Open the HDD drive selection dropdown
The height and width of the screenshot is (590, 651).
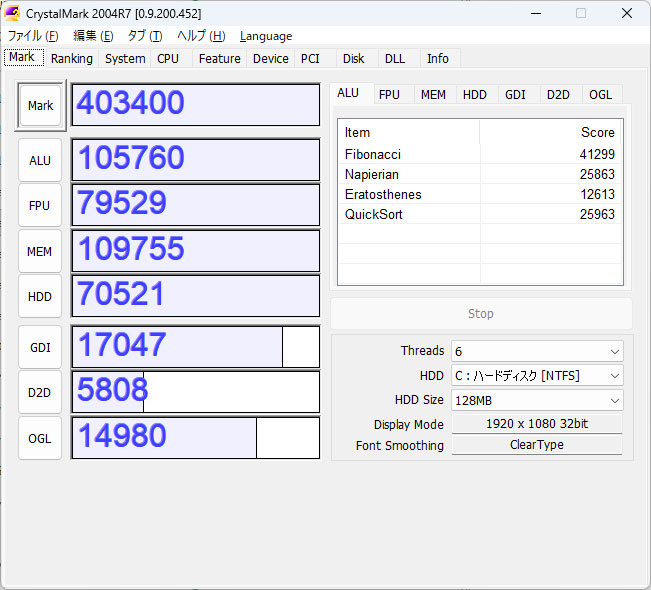537,376
